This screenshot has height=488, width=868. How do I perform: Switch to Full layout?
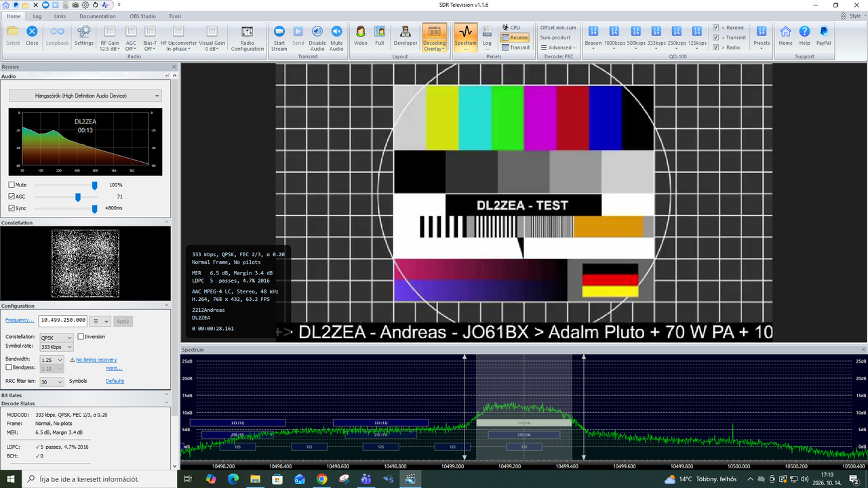(x=380, y=36)
